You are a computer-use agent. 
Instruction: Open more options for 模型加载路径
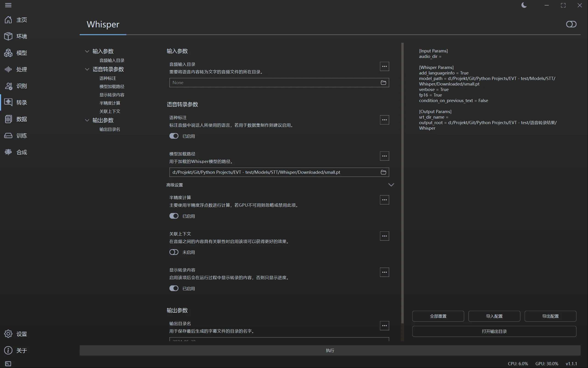[384, 156]
